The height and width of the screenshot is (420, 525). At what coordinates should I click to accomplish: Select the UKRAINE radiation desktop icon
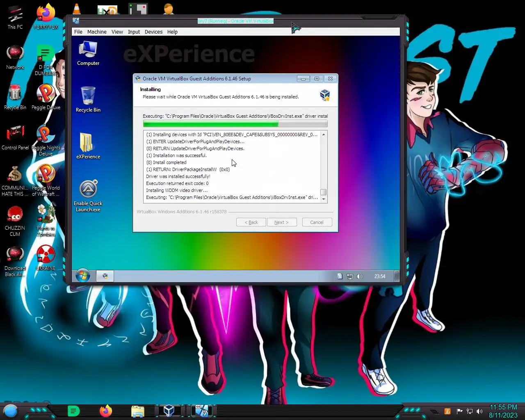coord(46,258)
